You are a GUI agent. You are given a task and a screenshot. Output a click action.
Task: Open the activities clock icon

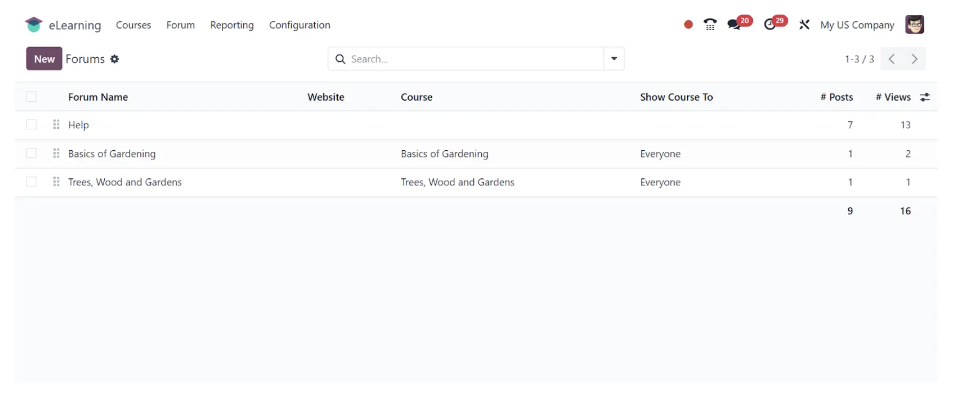coord(769,25)
